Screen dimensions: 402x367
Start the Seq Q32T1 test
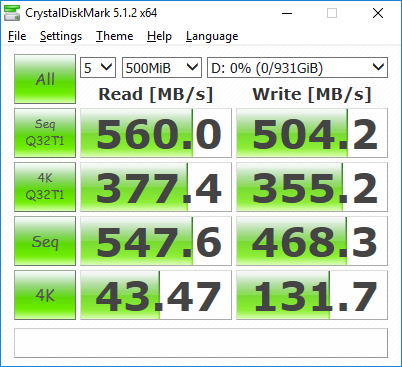(x=45, y=133)
